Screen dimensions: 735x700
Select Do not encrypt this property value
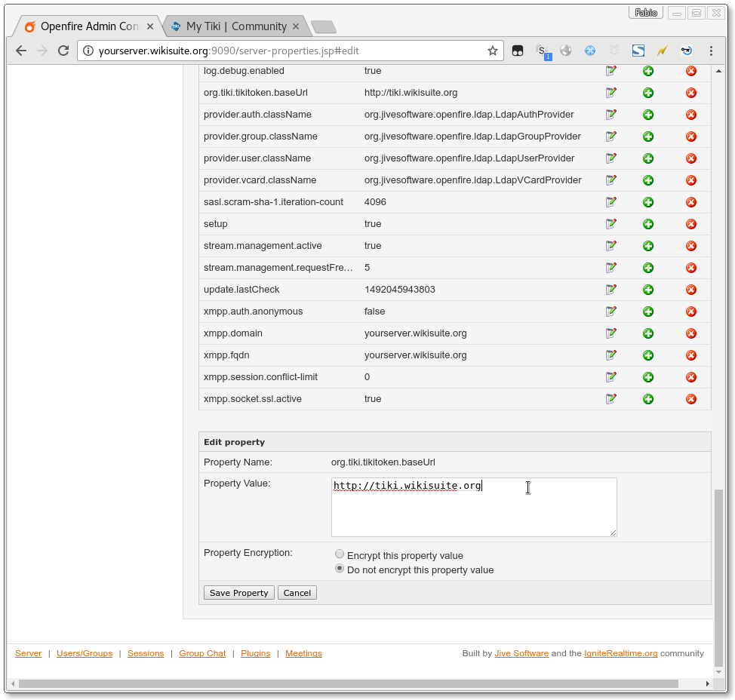point(340,569)
